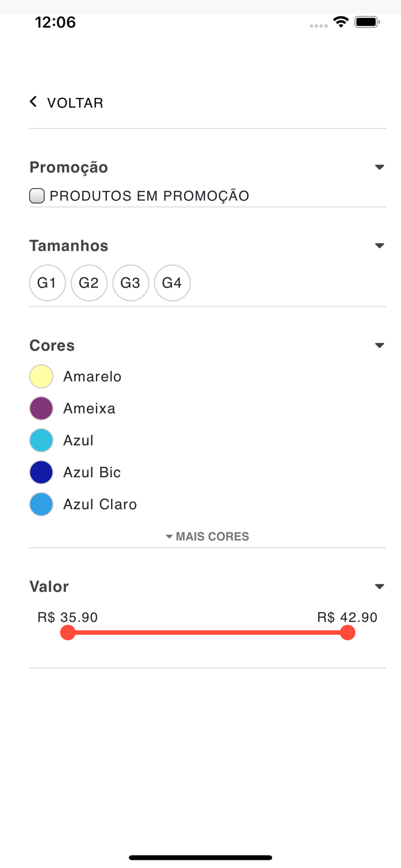Select size G2 option
Viewport: 401px width, 868px height.
click(89, 282)
